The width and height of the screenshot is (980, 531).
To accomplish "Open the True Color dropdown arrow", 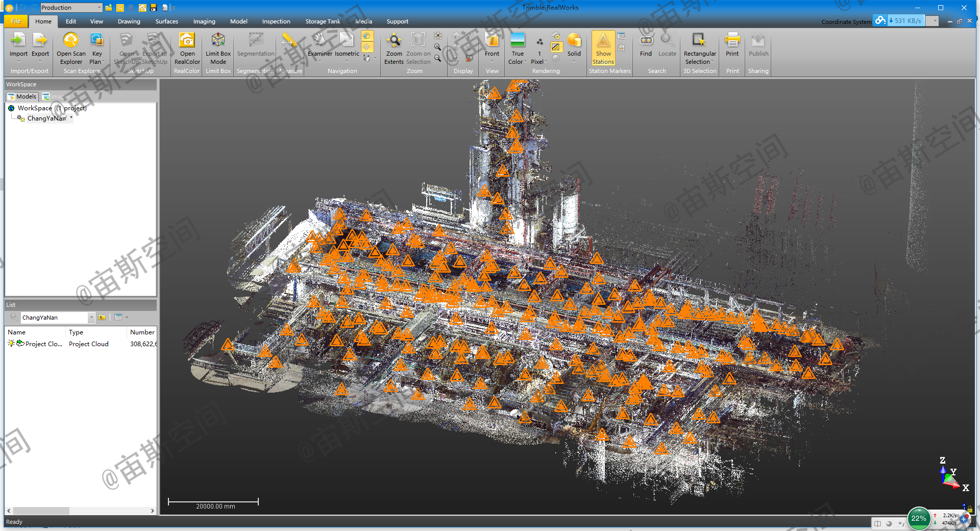I will (526, 62).
